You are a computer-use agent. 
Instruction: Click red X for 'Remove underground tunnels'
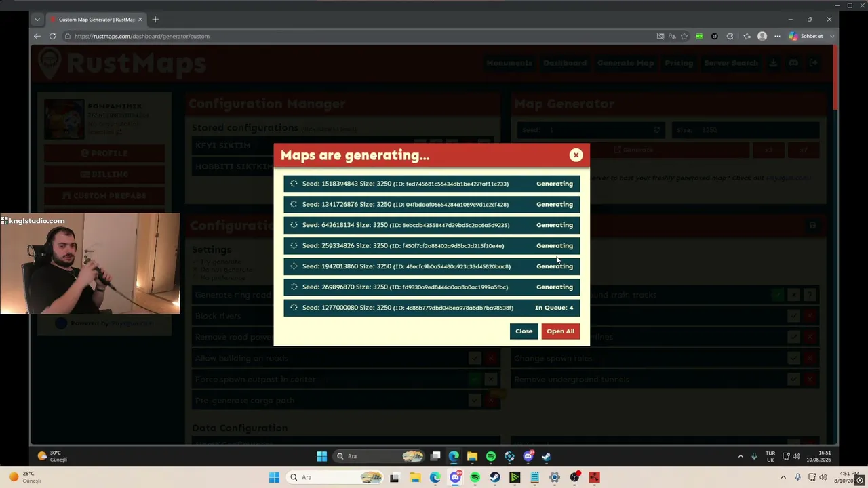[810, 379]
